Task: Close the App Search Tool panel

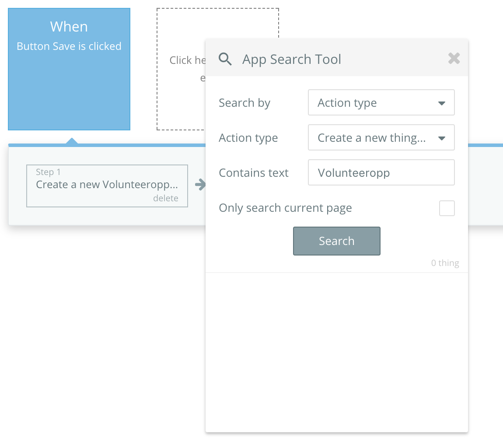Action: pyautogui.click(x=454, y=59)
